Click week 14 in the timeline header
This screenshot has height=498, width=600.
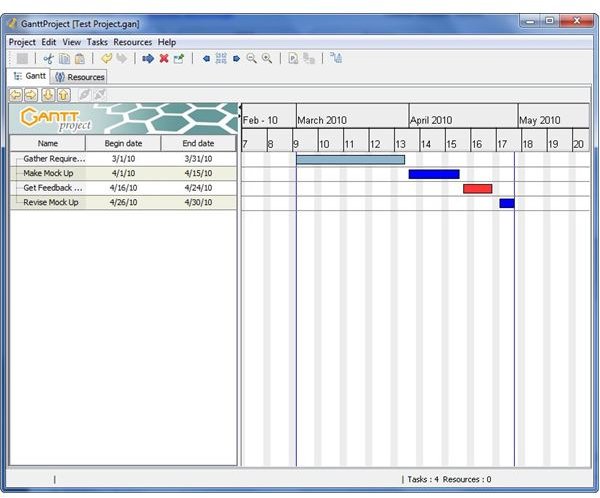[426, 144]
